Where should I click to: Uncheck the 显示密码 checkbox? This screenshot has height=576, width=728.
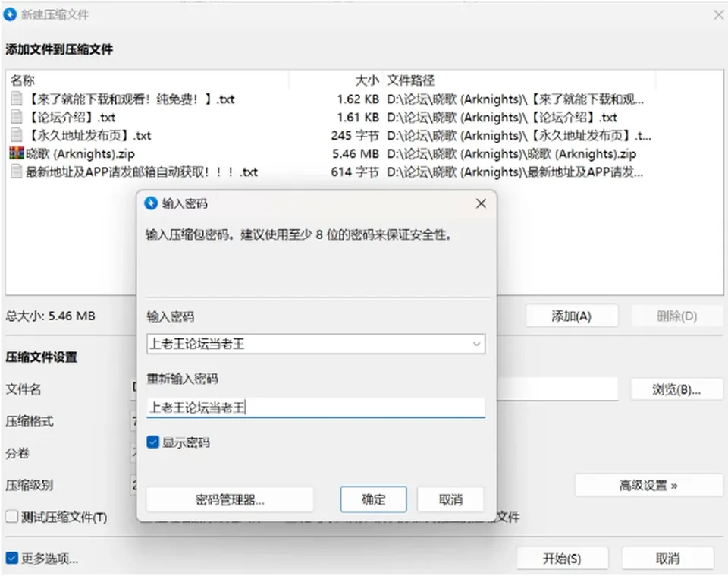[x=152, y=442]
